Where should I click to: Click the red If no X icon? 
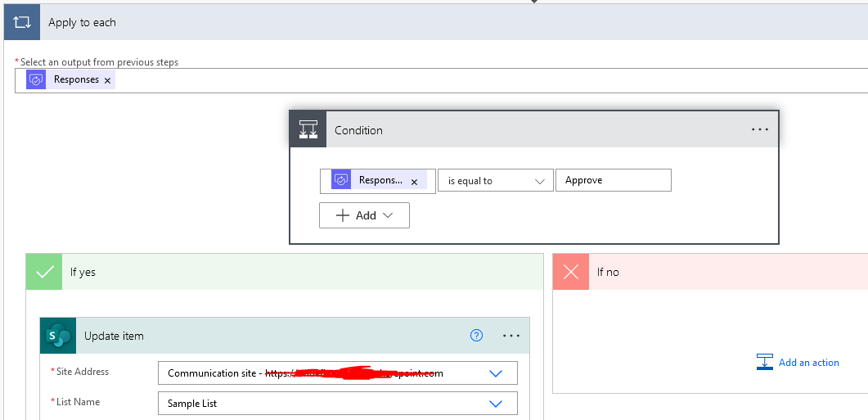tap(571, 272)
